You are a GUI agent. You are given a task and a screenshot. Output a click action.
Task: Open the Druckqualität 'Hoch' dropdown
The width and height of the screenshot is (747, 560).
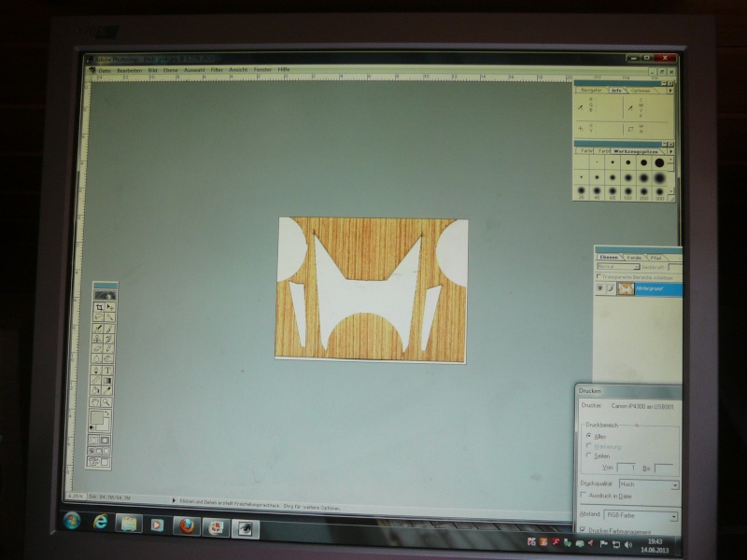[x=649, y=484]
